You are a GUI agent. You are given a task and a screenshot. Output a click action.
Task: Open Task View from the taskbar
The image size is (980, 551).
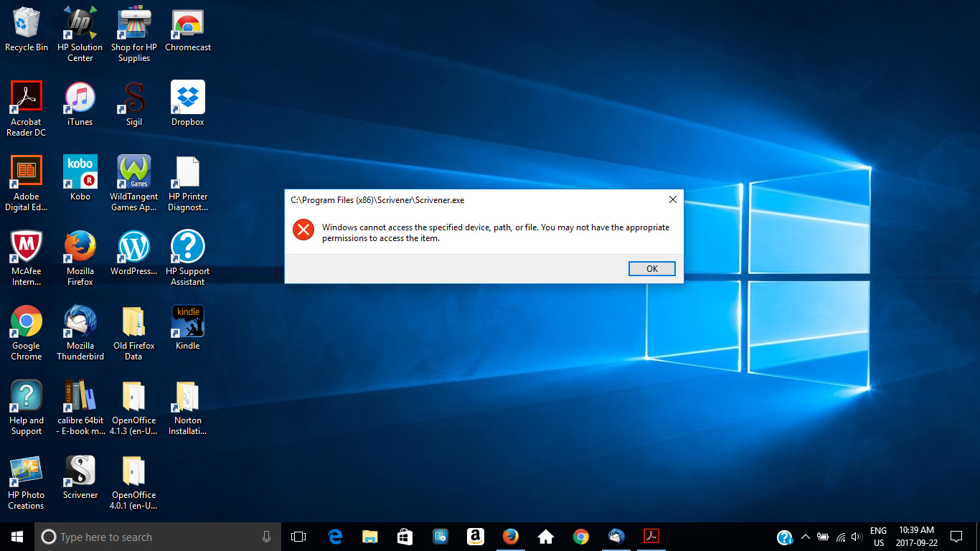298,537
